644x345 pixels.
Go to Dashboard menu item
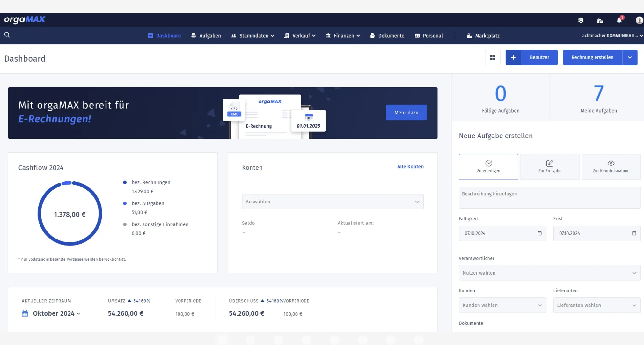(x=164, y=36)
